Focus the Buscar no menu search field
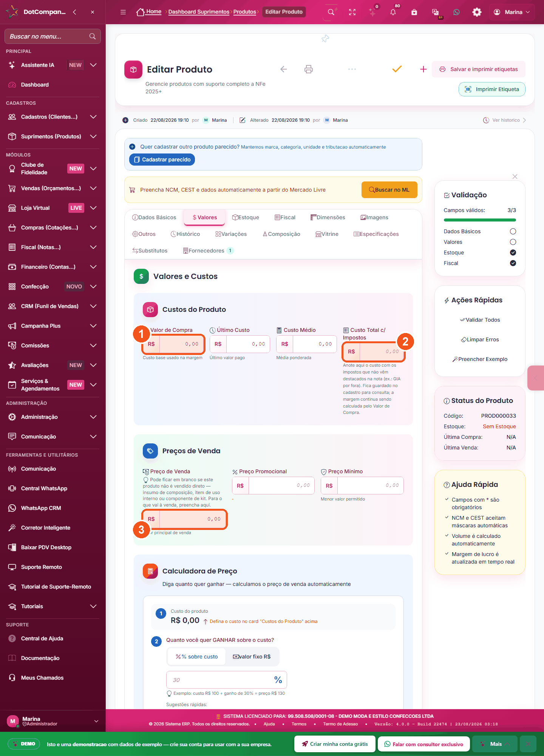544x756 pixels. (53, 36)
